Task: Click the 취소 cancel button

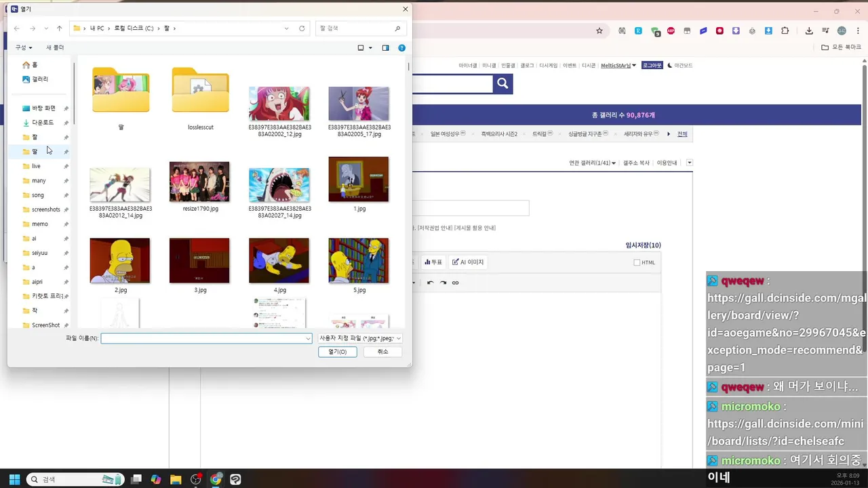Action: click(382, 352)
